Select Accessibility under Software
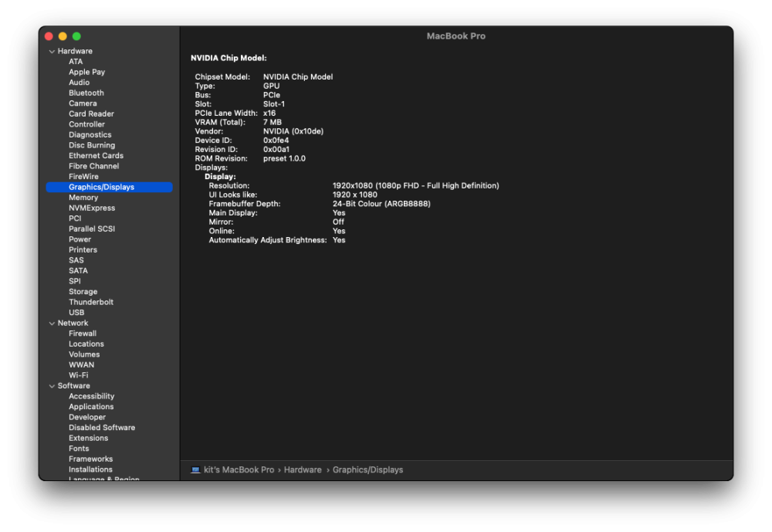Screen dimensions: 772x532 92,397
